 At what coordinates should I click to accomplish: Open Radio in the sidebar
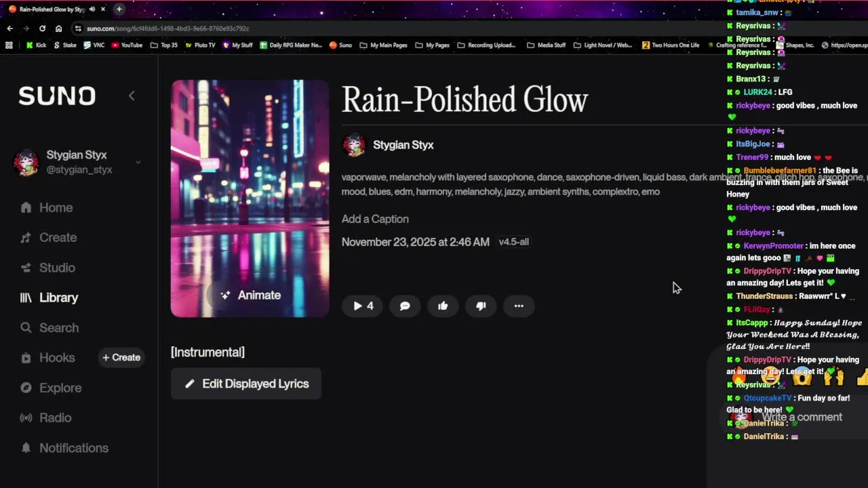tap(45, 418)
